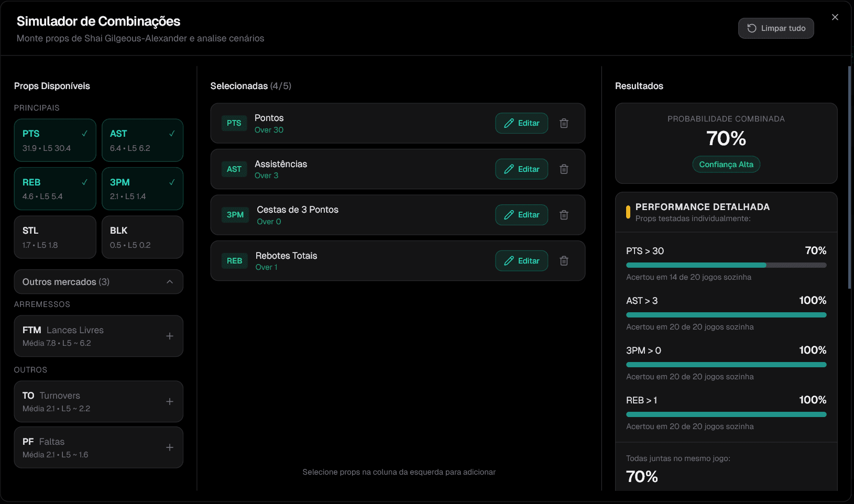The image size is (854, 504).
Task: Click plus icon to add Faltas
Action: click(169, 447)
